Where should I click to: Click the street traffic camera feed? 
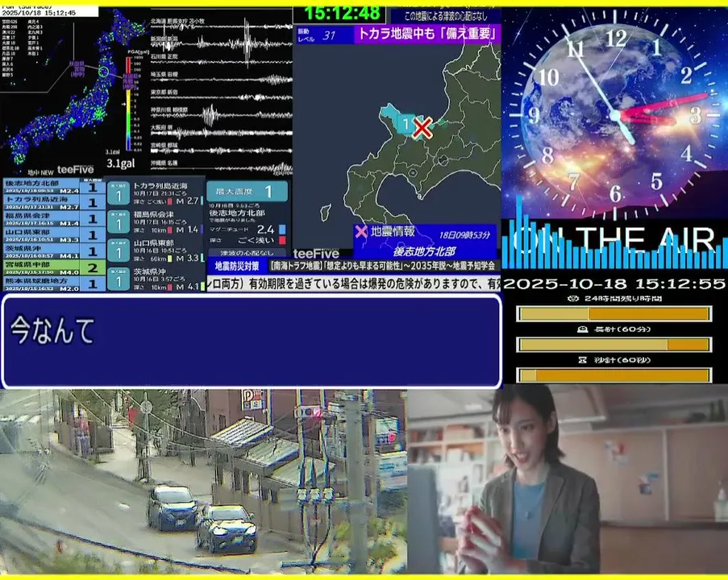[x=203, y=481]
